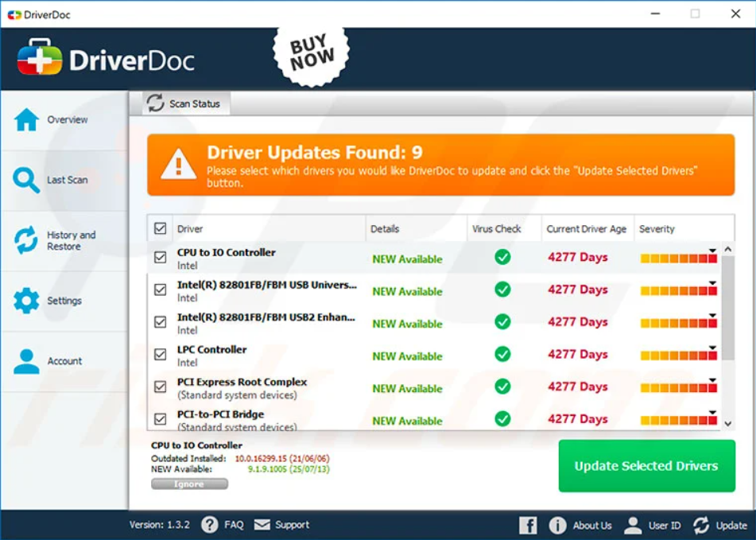Click the User ID person icon
This screenshot has height=540, width=756.
click(633, 525)
